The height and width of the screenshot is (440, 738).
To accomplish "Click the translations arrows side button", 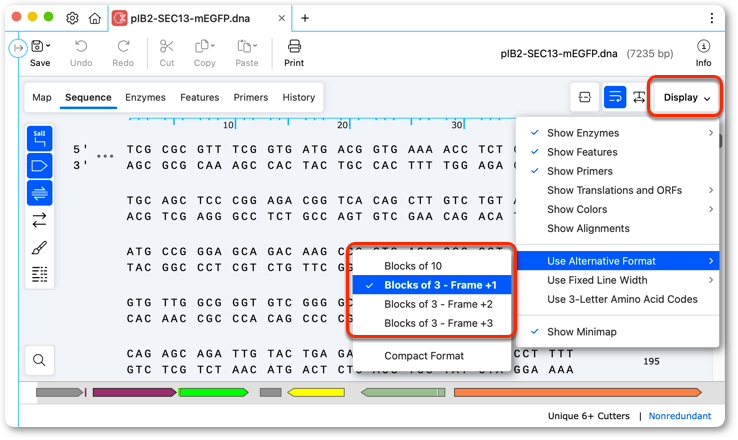I will [40, 220].
